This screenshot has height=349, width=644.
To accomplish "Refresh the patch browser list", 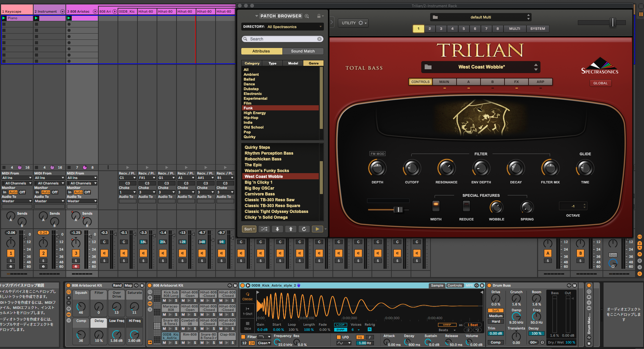I will [x=304, y=229].
